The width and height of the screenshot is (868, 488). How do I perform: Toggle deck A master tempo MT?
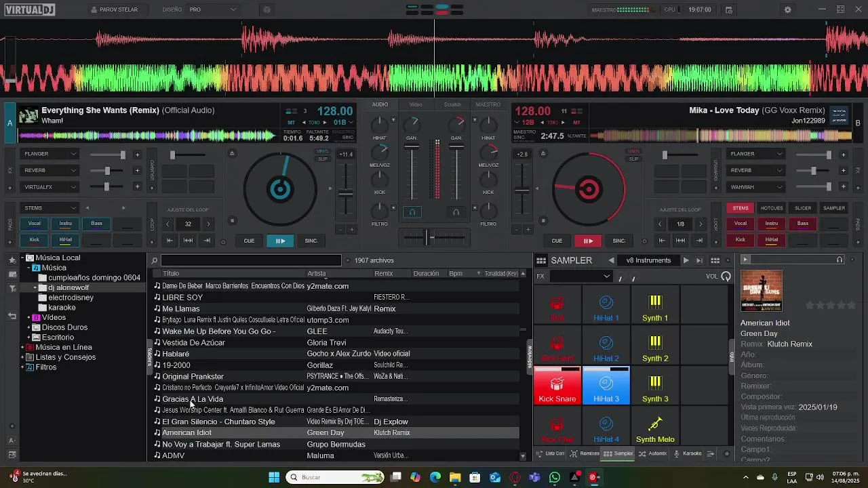click(291, 123)
